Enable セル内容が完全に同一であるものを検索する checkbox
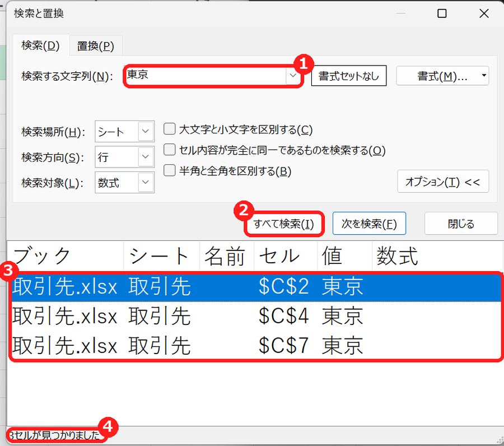This screenshot has height=446, width=504. click(x=169, y=150)
